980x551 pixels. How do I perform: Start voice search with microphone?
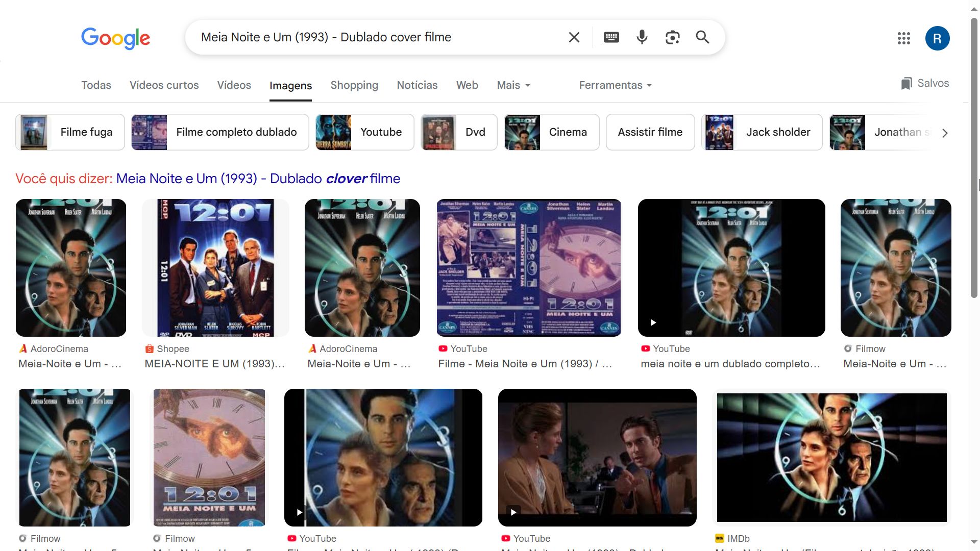[x=642, y=37]
